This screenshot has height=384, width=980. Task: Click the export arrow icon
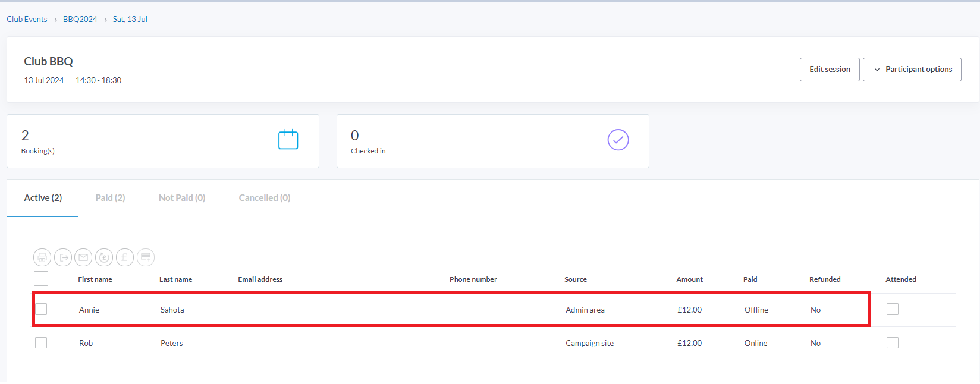click(63, 257)
